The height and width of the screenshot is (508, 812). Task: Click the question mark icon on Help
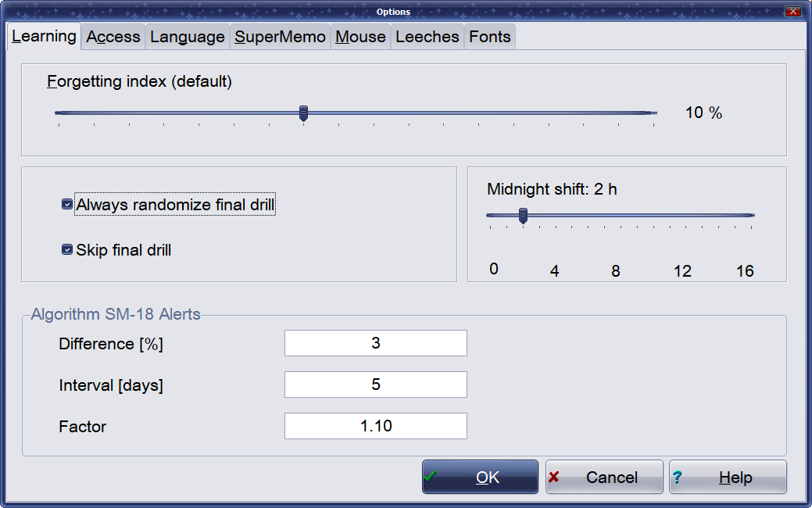677,477
